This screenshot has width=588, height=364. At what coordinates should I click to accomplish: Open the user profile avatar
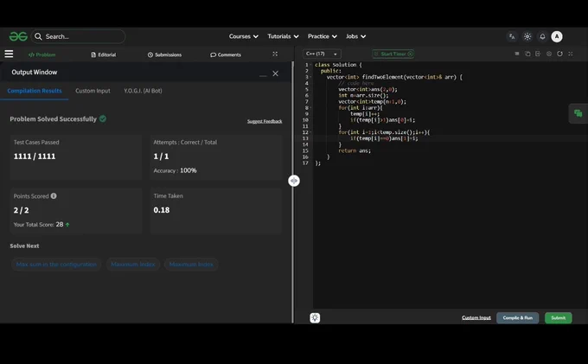tap(557, 36)
